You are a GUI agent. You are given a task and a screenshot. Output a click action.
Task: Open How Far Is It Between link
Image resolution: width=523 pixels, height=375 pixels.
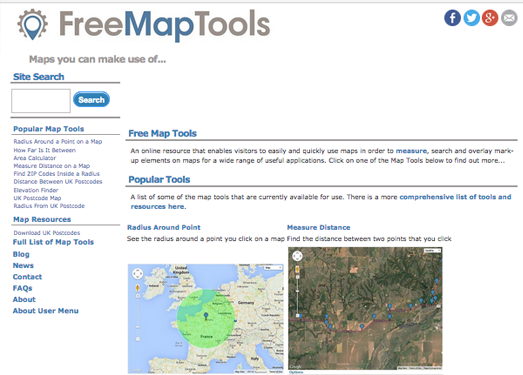44,150
